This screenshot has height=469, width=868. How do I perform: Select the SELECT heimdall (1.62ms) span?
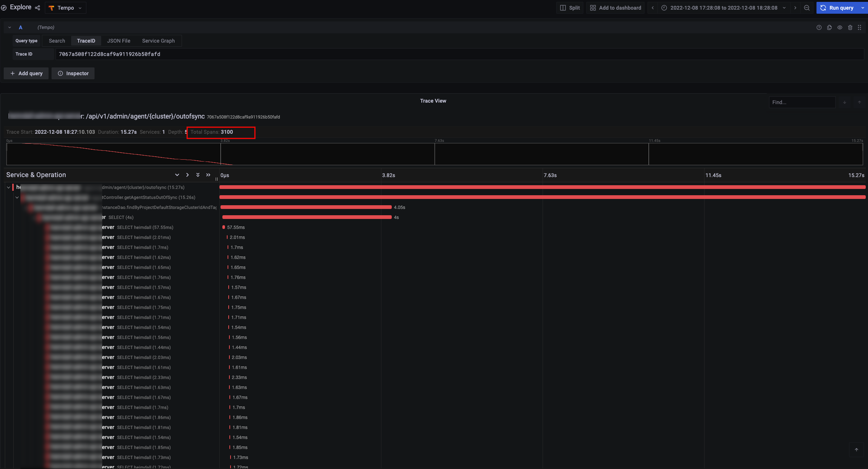pos(144,257)
